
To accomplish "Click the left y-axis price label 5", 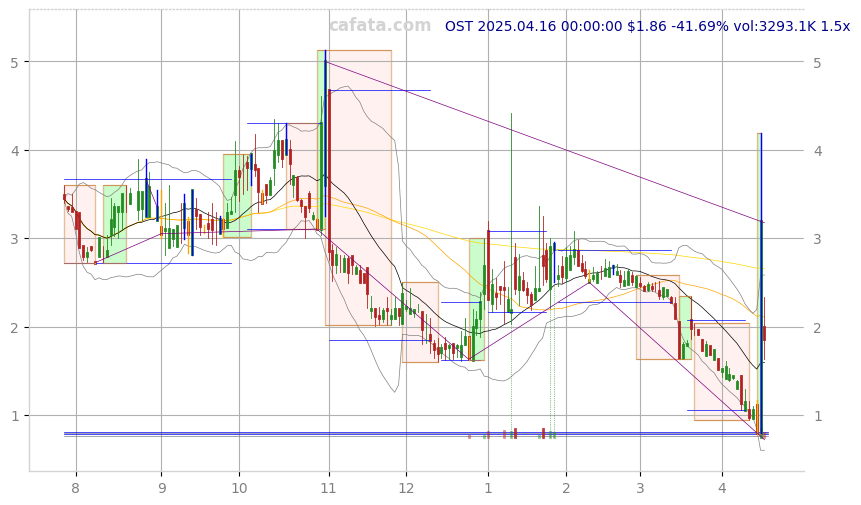I will tap(14, 63).
